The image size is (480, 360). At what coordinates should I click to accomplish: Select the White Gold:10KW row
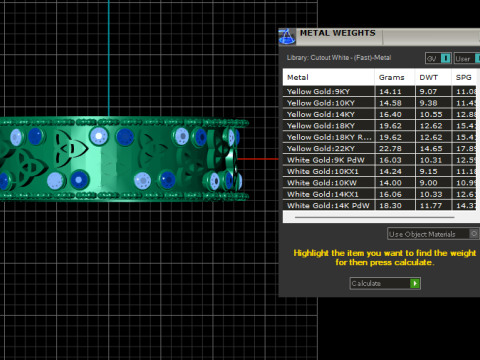380,183
